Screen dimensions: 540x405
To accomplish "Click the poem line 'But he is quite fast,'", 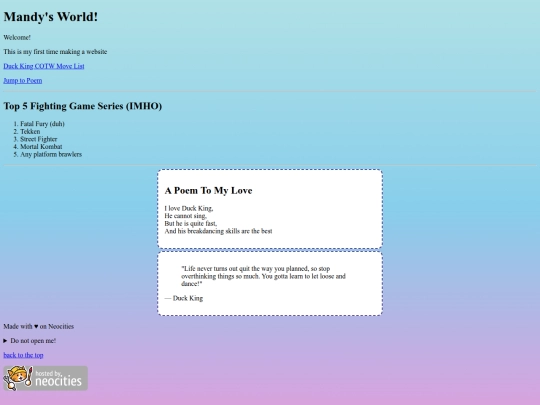I will 191,223.
